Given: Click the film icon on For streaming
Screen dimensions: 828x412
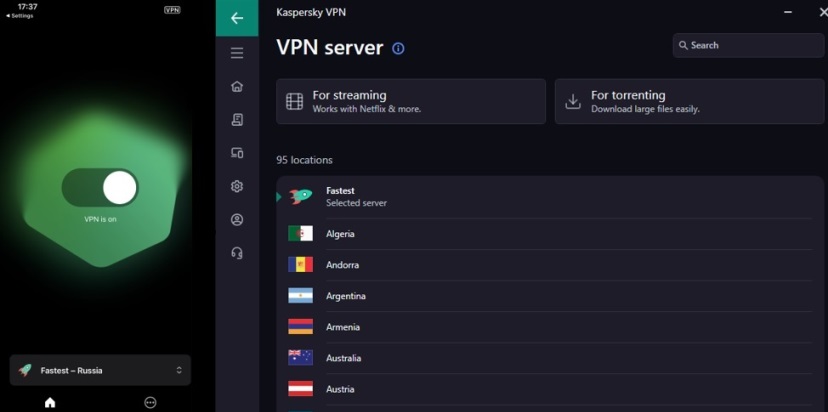Looking at the screenshot, I should (295, 101).
